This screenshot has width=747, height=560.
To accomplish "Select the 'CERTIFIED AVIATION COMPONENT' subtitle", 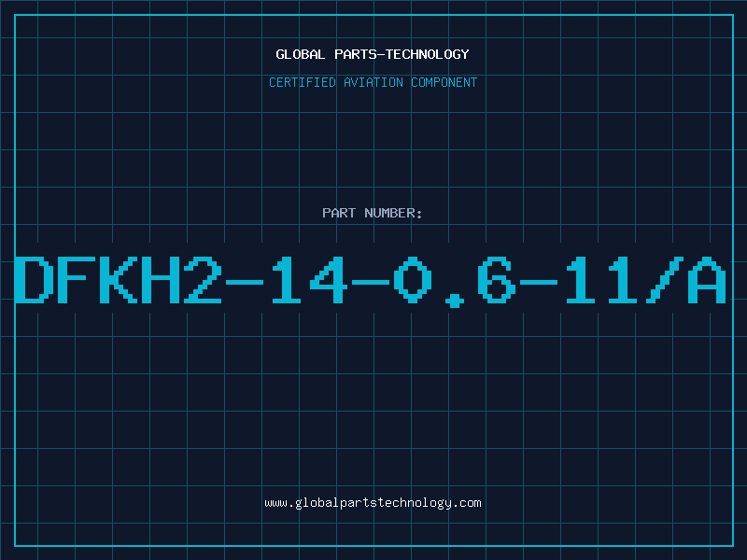I will [x=373, y=82].
